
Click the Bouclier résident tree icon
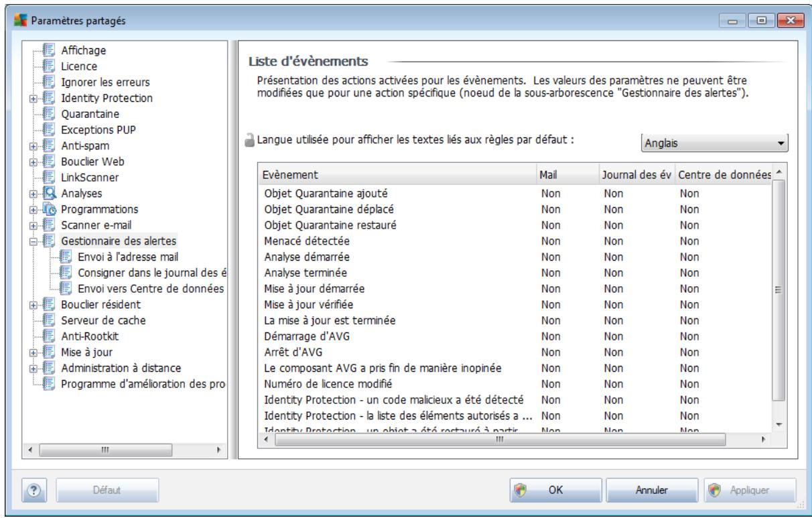point(47,306)
